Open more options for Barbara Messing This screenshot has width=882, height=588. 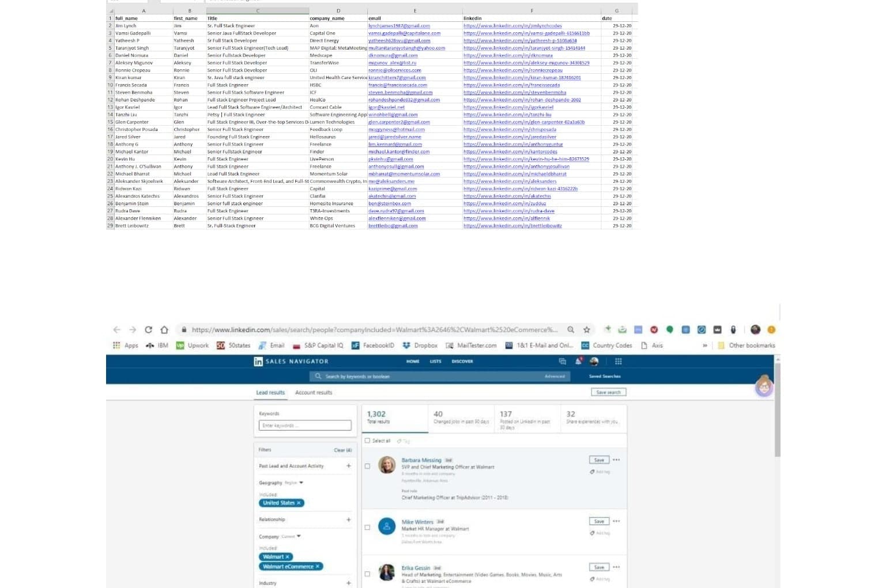(x=616, y=460)
